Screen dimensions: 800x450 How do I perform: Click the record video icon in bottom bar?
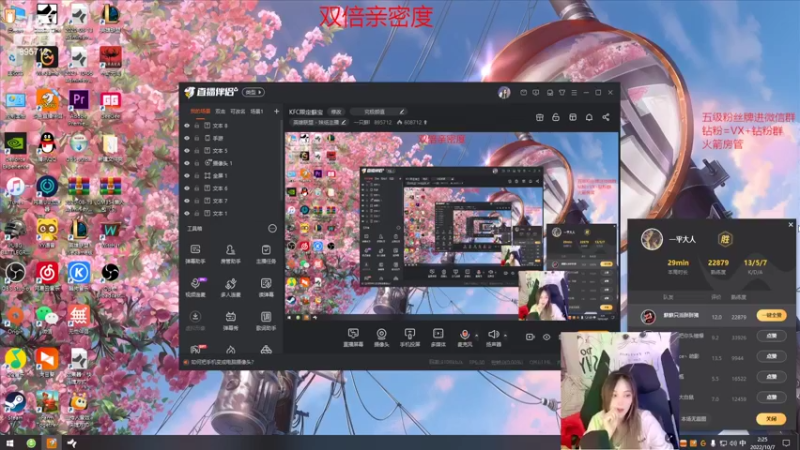pyautogui.click(x=530, y=337)
